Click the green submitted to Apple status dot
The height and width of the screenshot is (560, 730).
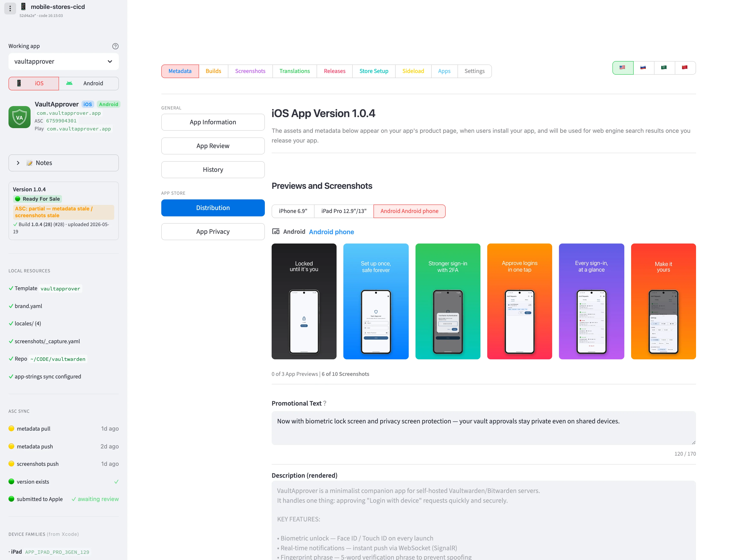(x=11, y=499)
